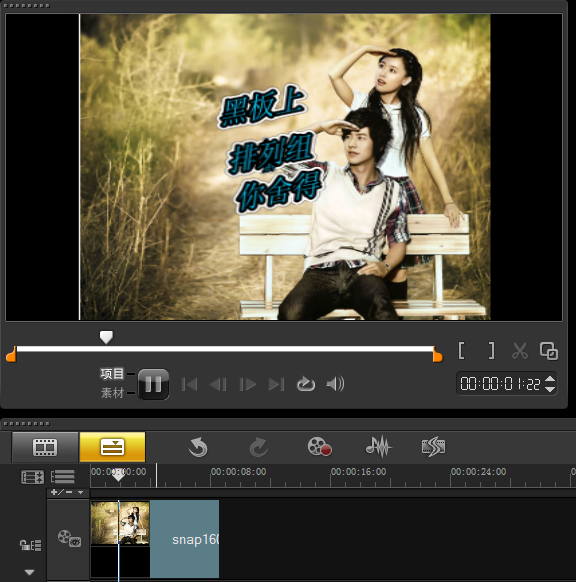This screenshot has width=576, height=582.
Task: Click the undo arrow
Action: 198,447
